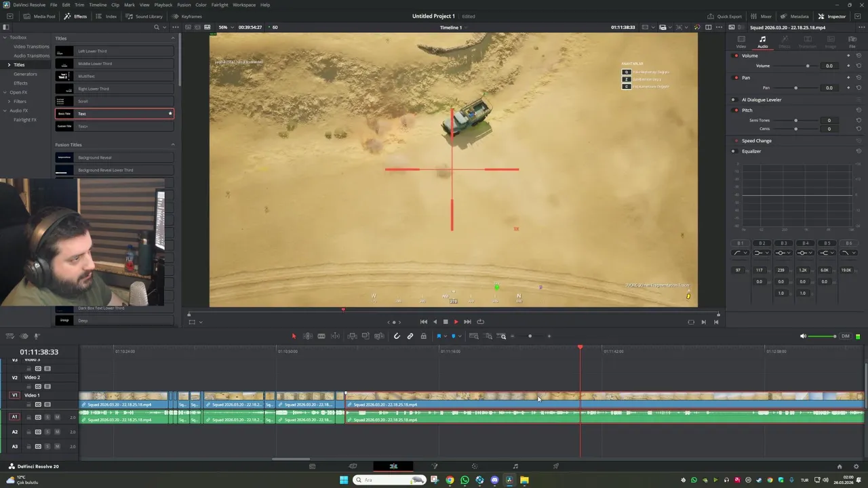The image size is (868, 488).
Task: Toggle the Pitch section enable switch
Action: (x=736, y=110)
